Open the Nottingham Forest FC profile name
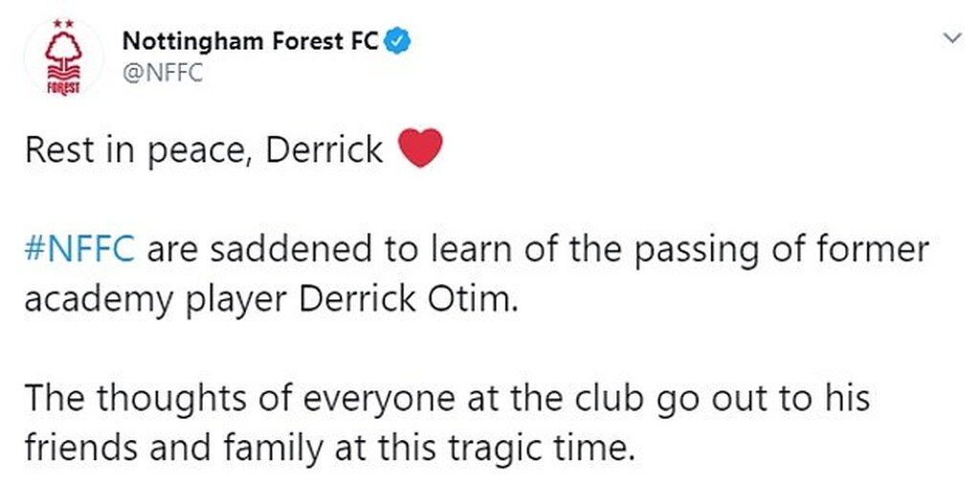Screen dimensions: 980x485 tap(253, 42)
